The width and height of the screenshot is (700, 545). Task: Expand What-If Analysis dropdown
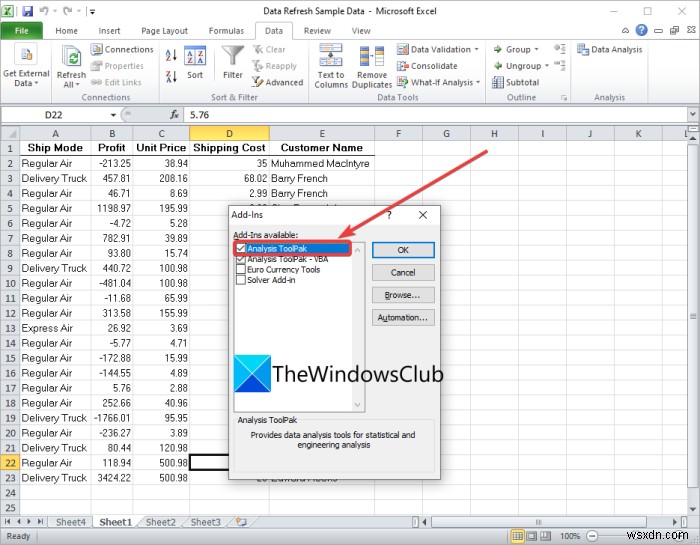(x=478, y=82)
